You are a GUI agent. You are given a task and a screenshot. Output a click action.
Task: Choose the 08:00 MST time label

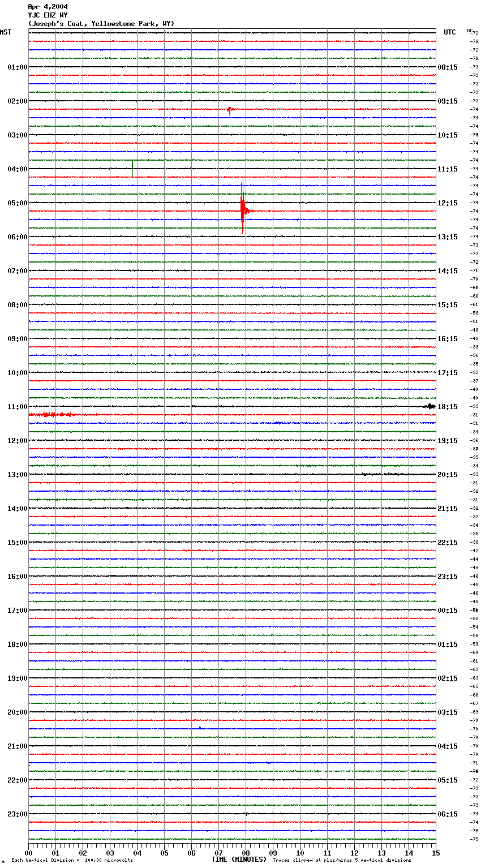pyautogui.click(x=18, y=305)
